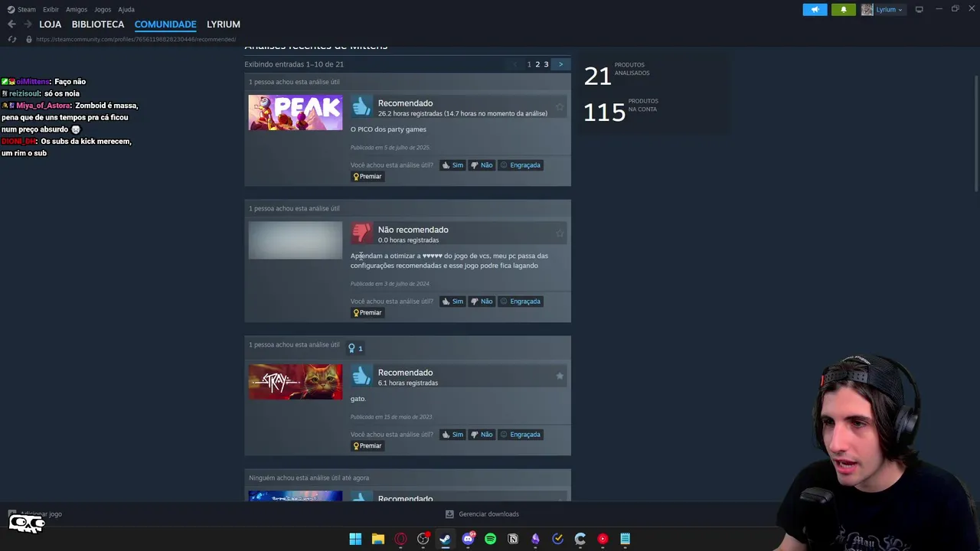
Task: Vote Não on the Stray review
Action: point(482,434)
